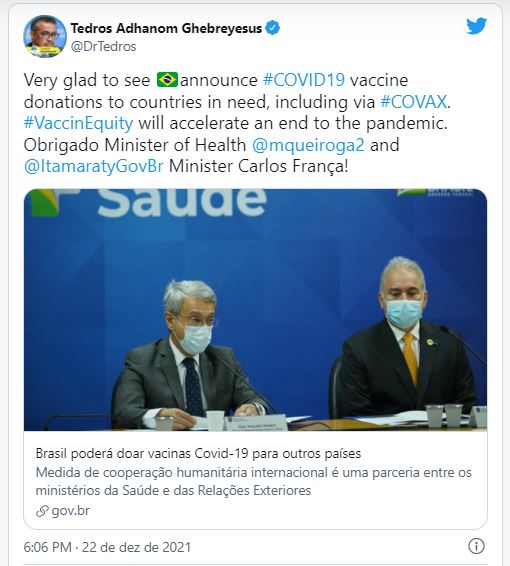Open the Saúde press conference photo
This screenshot has width=510, height=566.
click(x=255, y=310)
